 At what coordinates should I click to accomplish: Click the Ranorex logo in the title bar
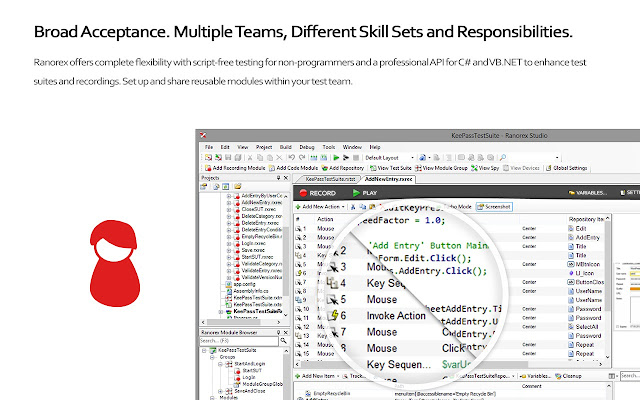tap(203, 135)
